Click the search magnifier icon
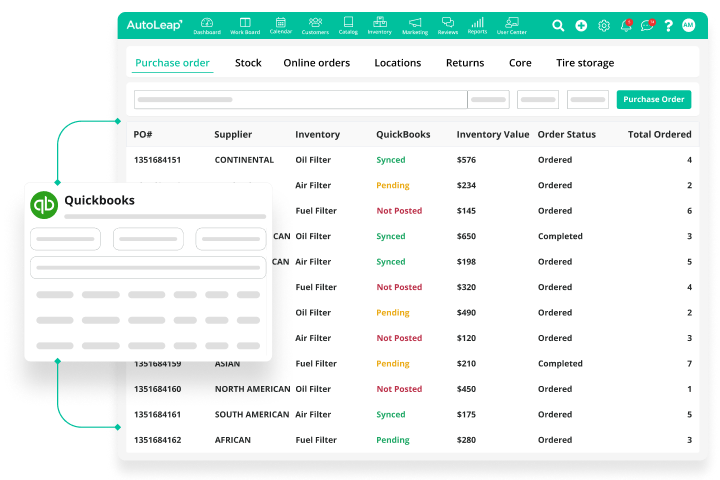 [558, 26]
